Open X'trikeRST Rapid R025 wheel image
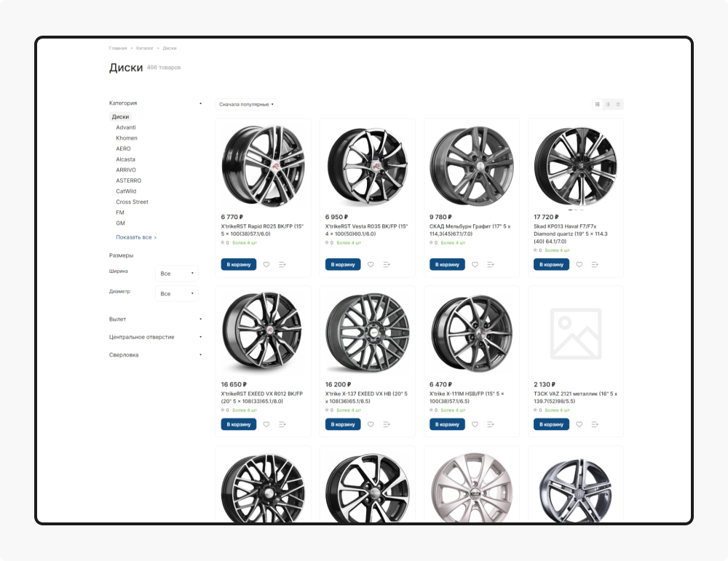The image size is (728, 561). coord(263,166)
